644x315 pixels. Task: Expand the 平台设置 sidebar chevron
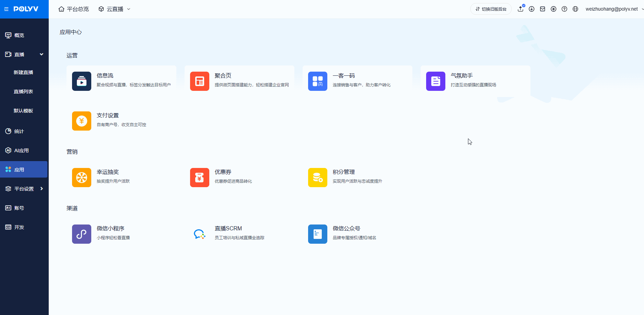point(42,189)
